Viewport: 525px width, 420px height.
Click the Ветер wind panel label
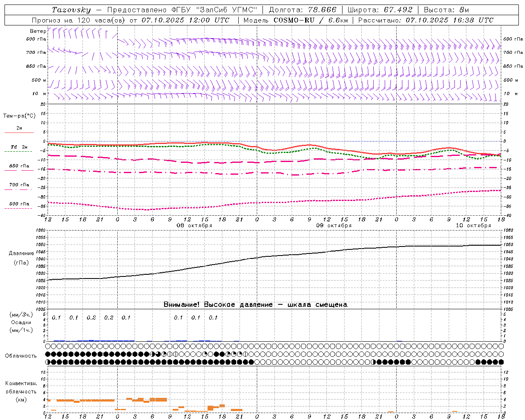tap(38, 31)
